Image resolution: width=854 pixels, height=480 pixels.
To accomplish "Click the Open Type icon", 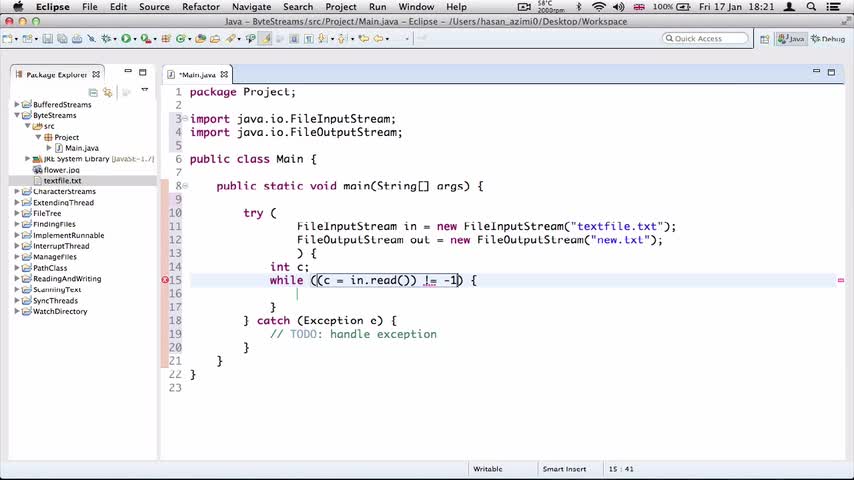I will 200,39.
